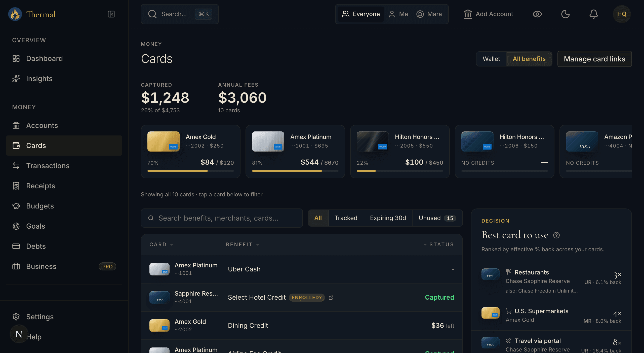Screen dimensions: 644x353
Task: Open U.S. Supermarkets Amex Gold recommendation
Action: (551, 316)
